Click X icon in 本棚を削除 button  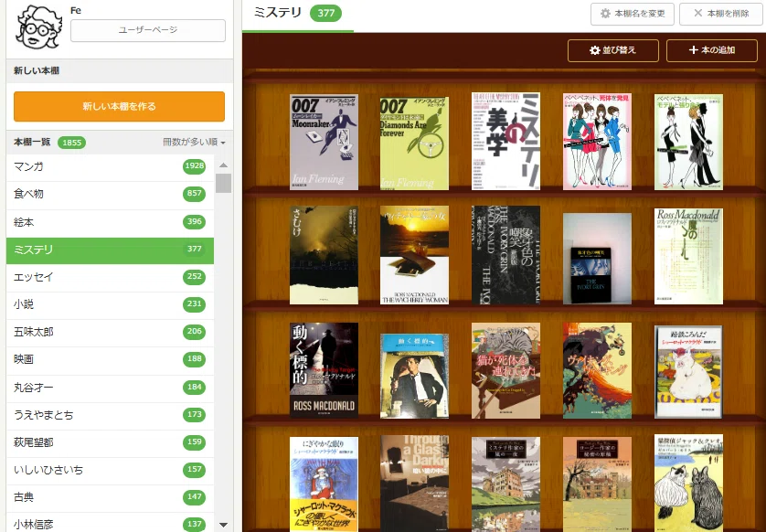click(698, 13)
